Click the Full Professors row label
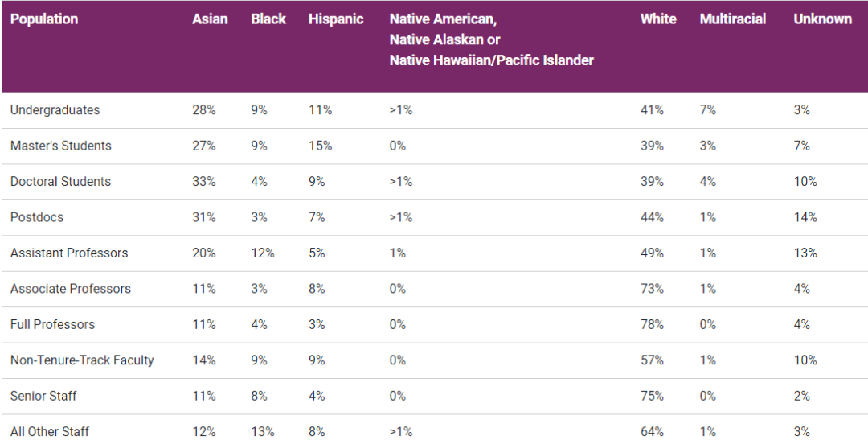 (x=53, y=325)
